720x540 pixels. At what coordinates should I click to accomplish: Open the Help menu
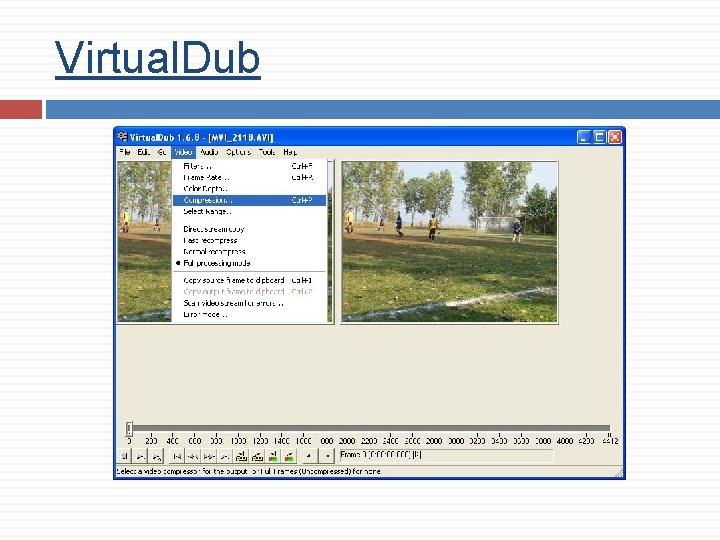pyautogui.click(x=290, y=152)
